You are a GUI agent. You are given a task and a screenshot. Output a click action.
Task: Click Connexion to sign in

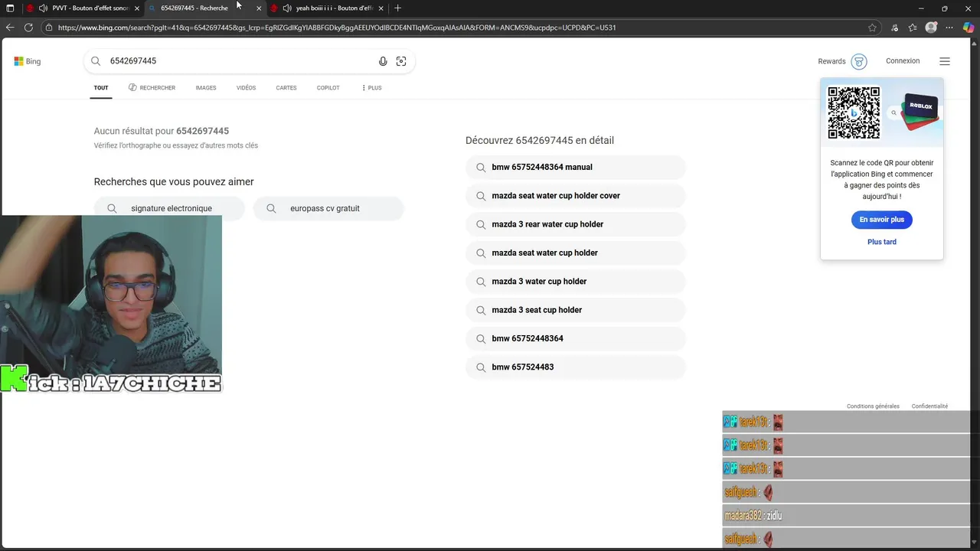click(903, 61)
